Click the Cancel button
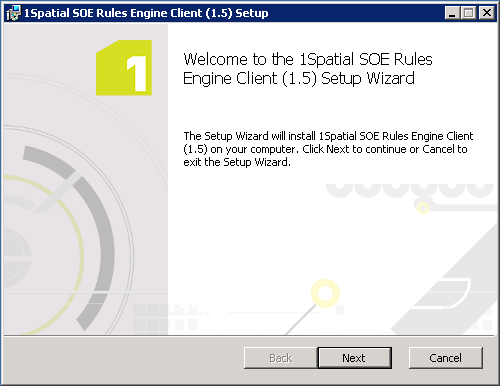 (446, 358)
